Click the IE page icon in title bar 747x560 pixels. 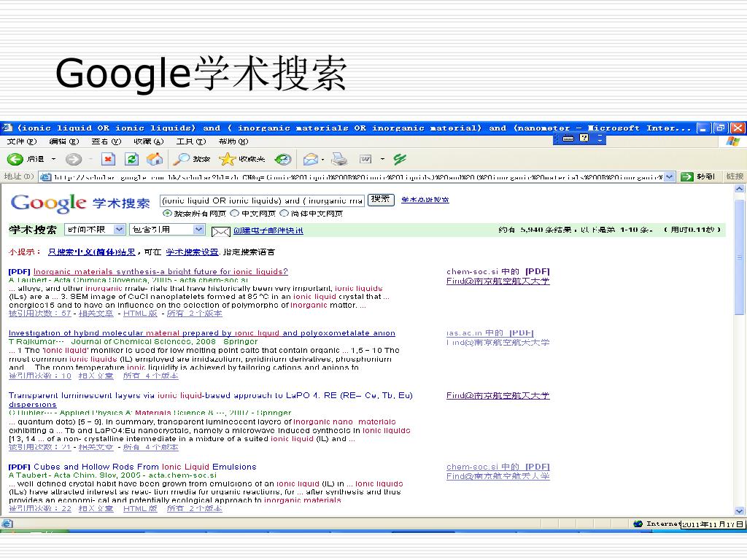[7, 128]
